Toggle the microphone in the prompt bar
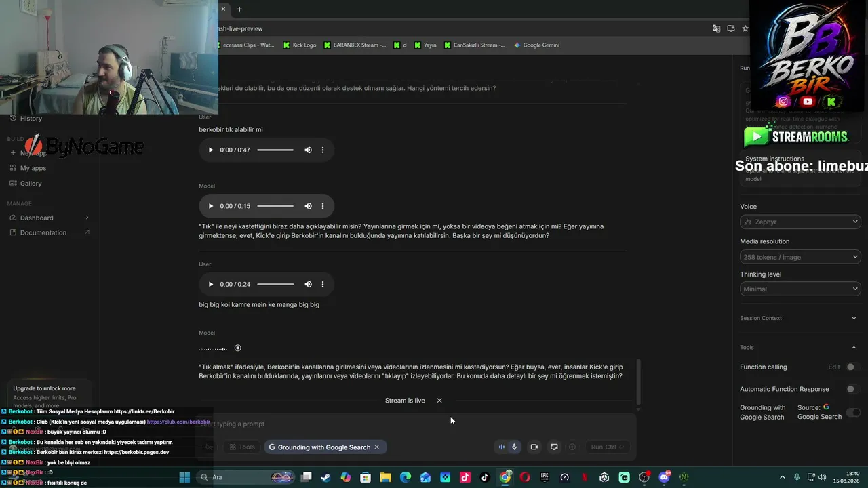The width and height of the screenshot is (868, 488). (515, 447)
